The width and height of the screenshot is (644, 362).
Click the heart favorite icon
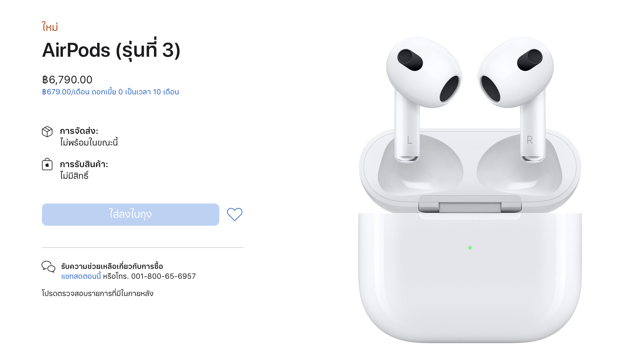tap(235, 214)
